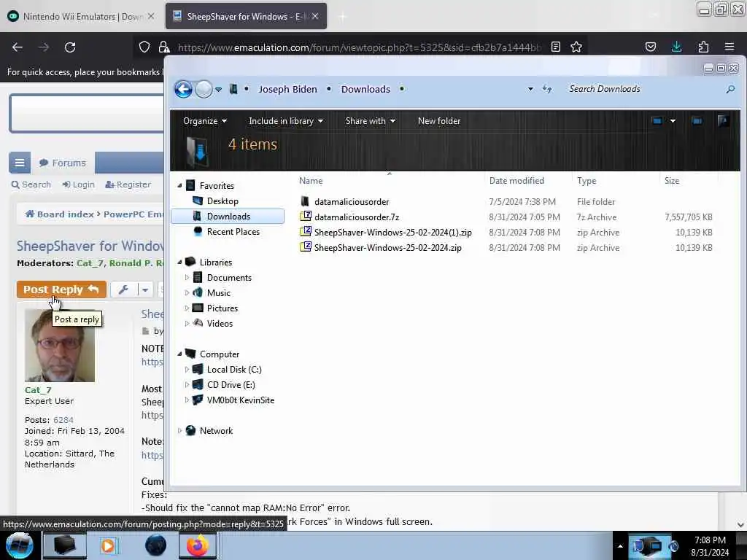This screenshot has width=747, height=560.
Task: Select Desktop under Favorites
Action: pos(222,201)
